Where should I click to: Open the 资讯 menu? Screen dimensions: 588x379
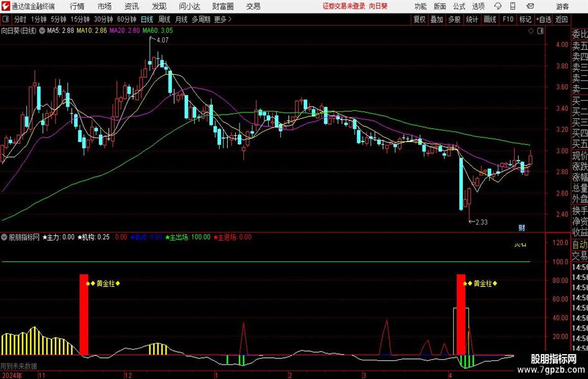132,6
